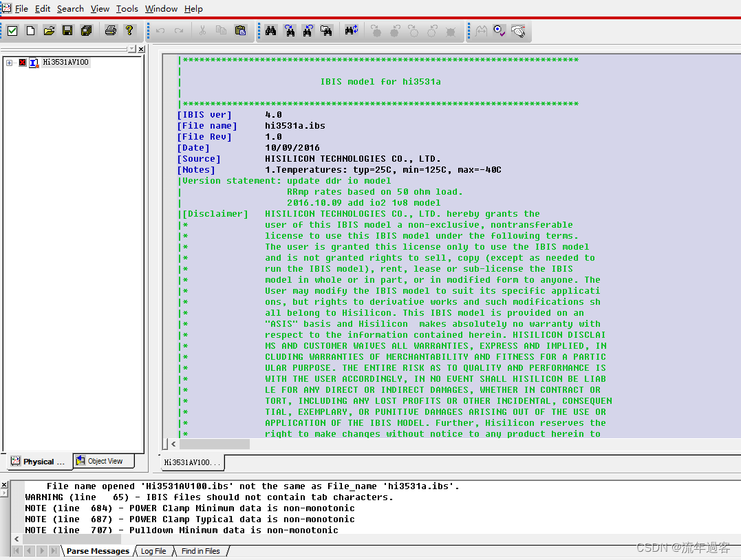Click the WARNING line 65 tab characters message
Screen dimensions: 741x560
(209, 497)
